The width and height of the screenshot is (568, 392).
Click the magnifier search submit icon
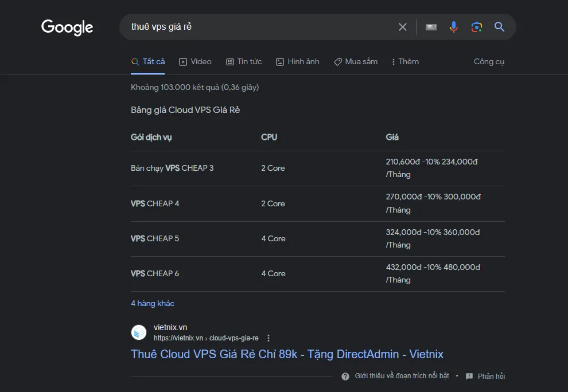pyautogui.click(x=499, y=27)
